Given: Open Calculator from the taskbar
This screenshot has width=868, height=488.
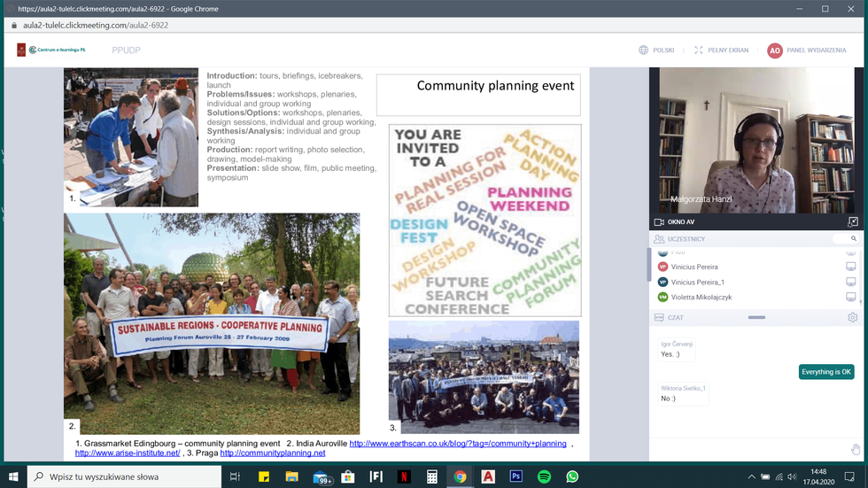Looking at the screenshot, I should pyautogui.click(x=432, y=477).
